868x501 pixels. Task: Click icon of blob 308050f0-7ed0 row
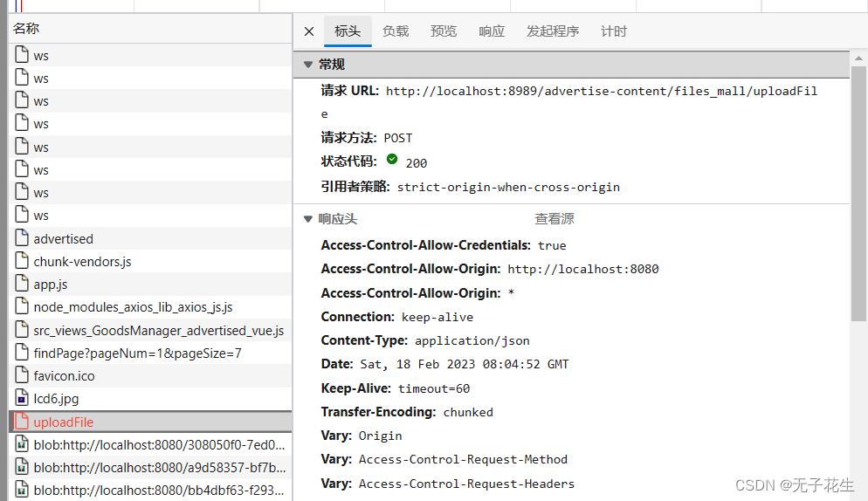click(x=22, y=443)
